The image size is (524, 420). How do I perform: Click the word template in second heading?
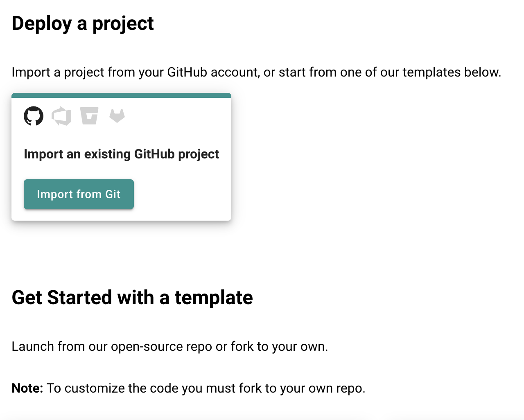[214, 298]
